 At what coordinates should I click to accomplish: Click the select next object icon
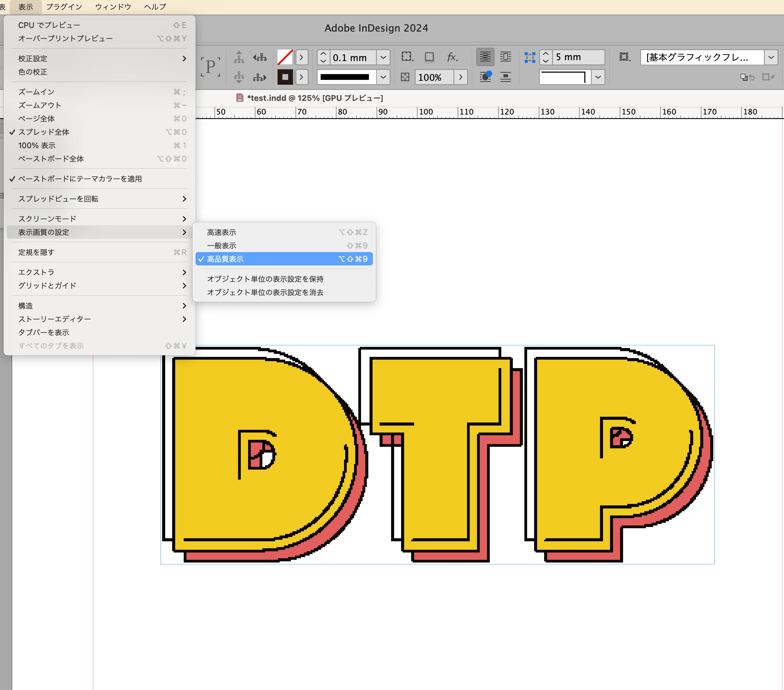coord(260,77)
